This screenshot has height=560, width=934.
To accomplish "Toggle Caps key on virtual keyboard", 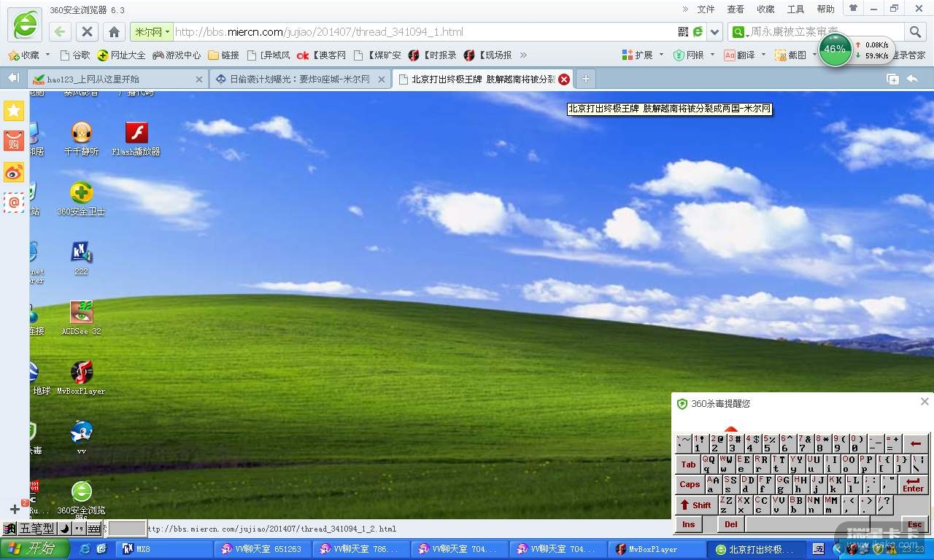I will point(690,484).
